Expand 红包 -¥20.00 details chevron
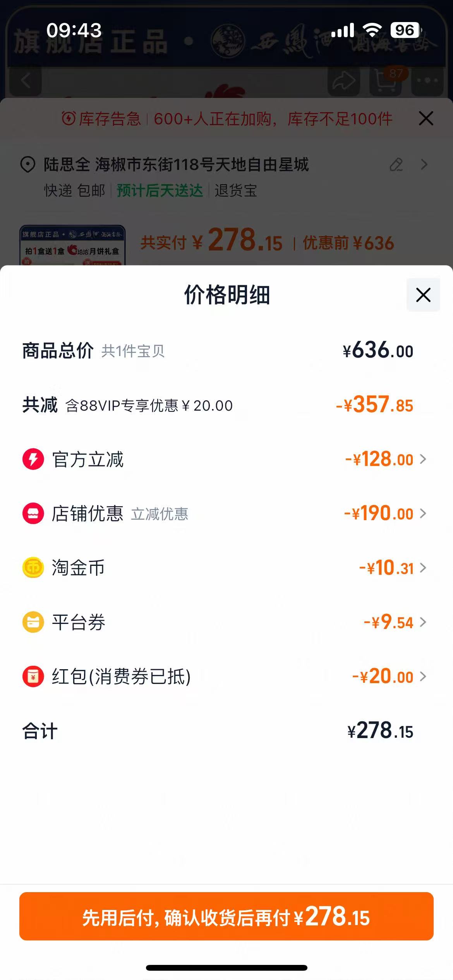Screen dimensions: 453x980 coord(423,676)
